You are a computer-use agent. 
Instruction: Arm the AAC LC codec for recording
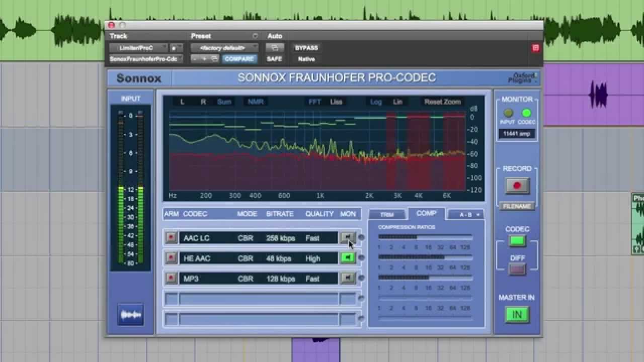tap(172, 238)
